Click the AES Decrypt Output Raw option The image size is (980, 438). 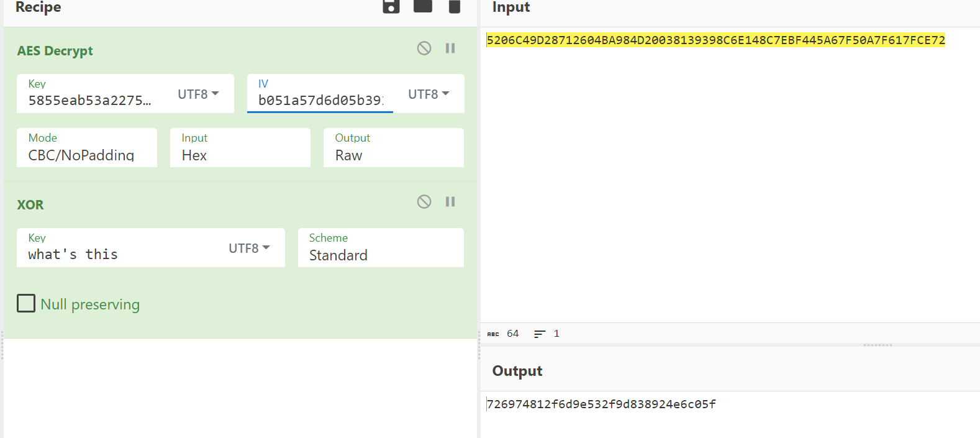393,155
